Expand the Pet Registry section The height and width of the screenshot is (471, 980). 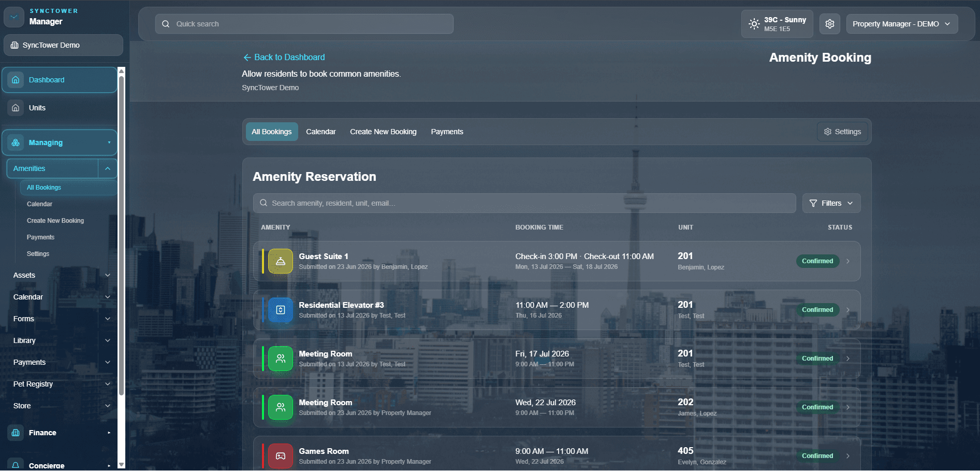[108, 384]
